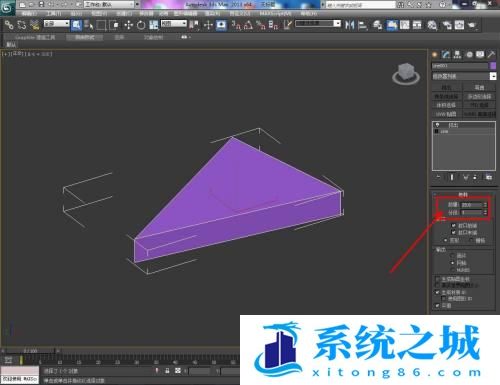Click the Save File icon in quick access toolbar
The height and width of the screenshot is (385, 500).
[x=42, y=5]
